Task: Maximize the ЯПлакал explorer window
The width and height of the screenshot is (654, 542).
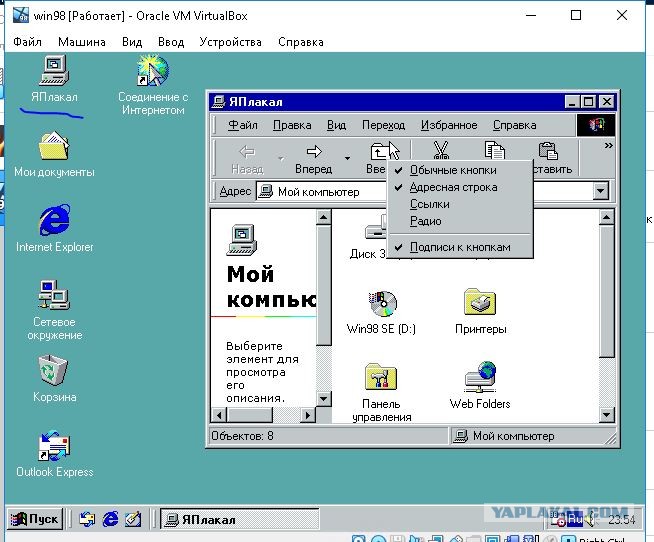Action: (589, 102)
